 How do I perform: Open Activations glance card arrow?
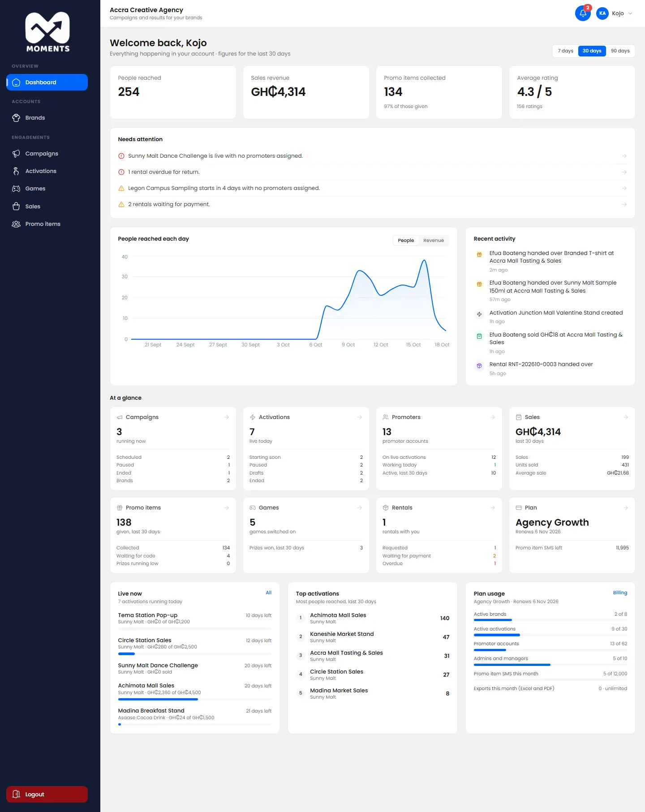pyautogui.click(x=360, y=417)
